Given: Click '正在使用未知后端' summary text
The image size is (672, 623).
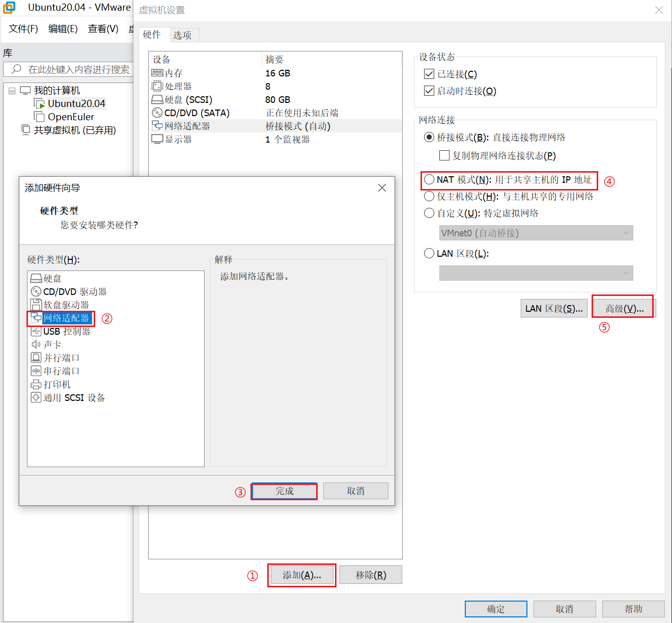Looking at the screenshot, I should coord(302,113).
